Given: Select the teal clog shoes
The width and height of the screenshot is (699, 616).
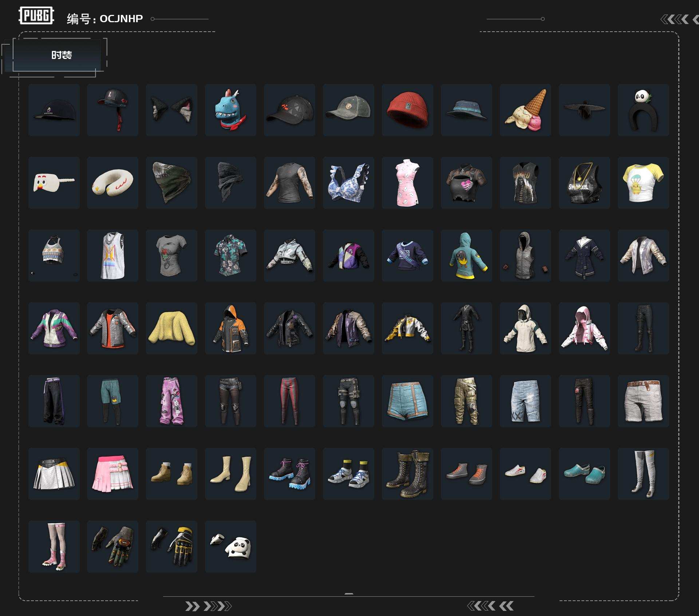Looking at the screenshot, I should coord(584,474).
